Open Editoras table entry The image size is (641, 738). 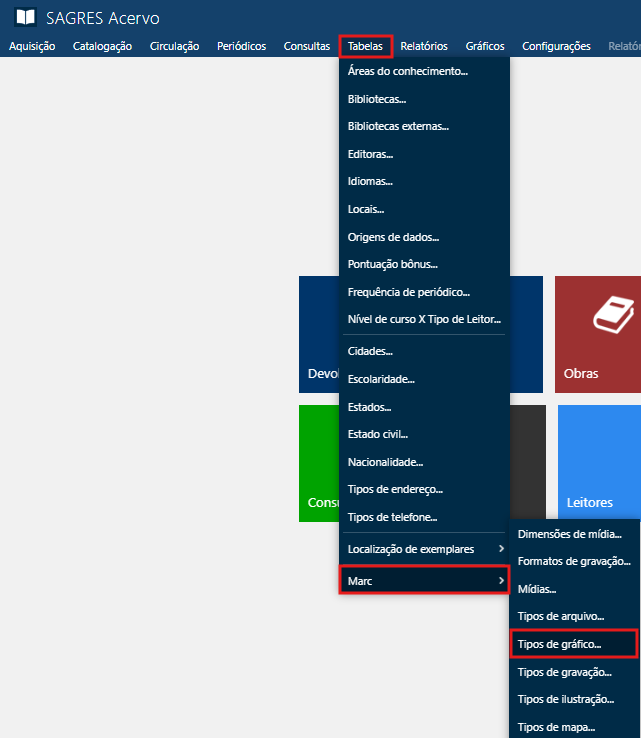pyautogui.click(x=370, y=155)
